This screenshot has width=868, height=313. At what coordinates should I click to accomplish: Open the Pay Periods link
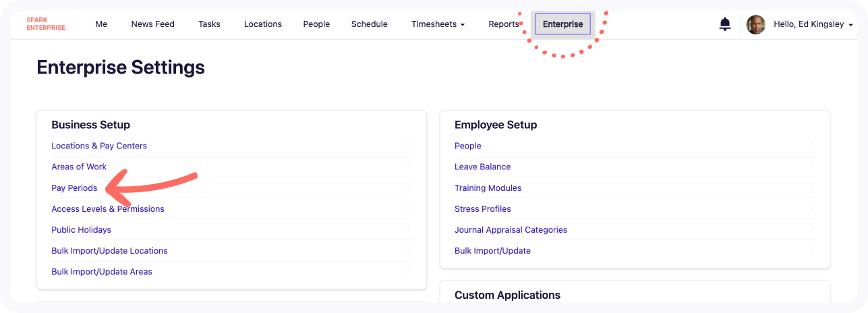(x=74, y=188)
